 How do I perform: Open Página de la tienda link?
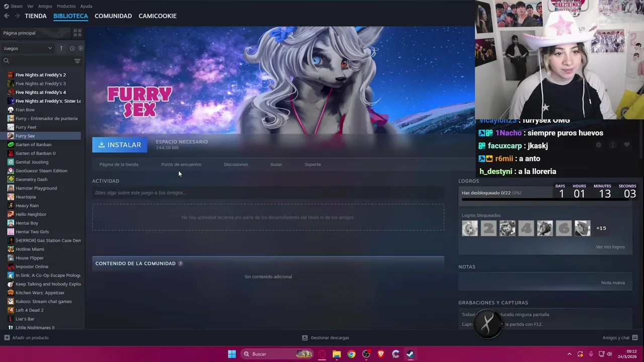pos(119,164)
